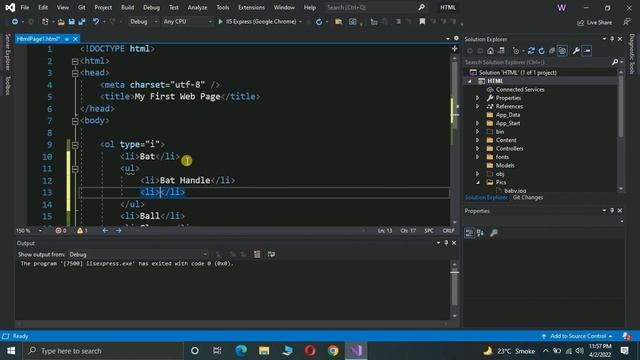Open the Git menu
Screen dimensions: 640x360
pyautogui.click(x=82, y=7)
